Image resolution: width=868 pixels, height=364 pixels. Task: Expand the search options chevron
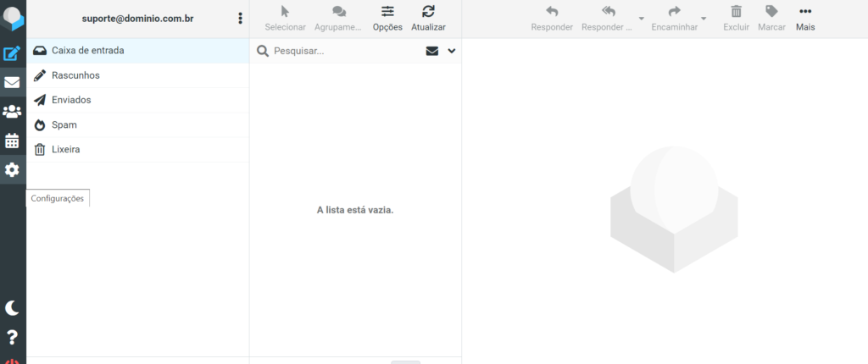[x=452, y=51]
